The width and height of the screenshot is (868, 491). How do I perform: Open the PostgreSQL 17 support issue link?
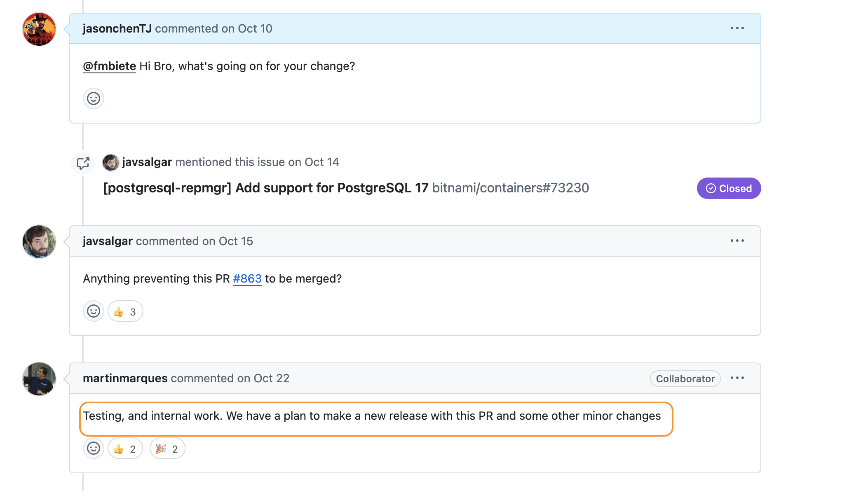[x=265, y=188]
